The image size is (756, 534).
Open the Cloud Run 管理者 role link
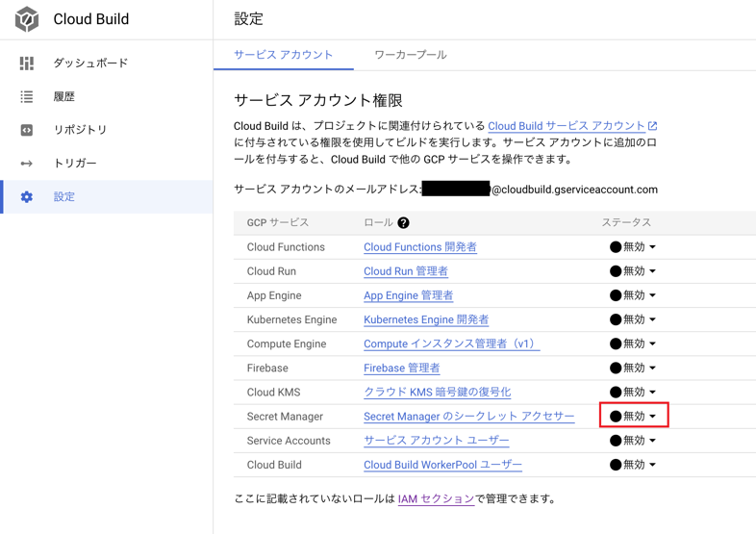[406, 271]
